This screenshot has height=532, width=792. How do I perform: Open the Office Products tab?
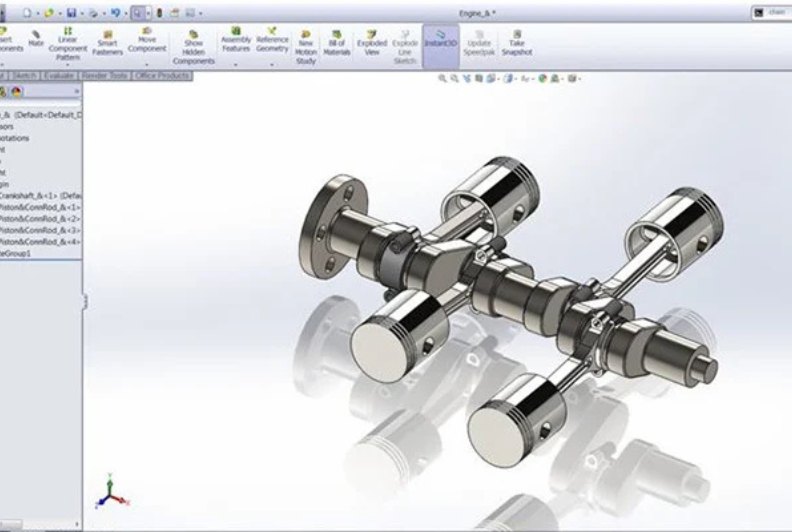[x=162, y=76]
